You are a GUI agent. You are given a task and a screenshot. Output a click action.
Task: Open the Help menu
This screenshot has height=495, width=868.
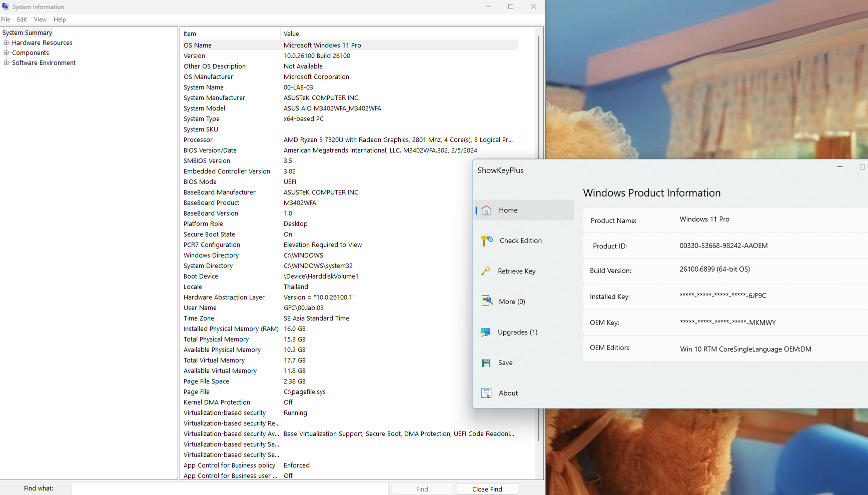[60, 19]
